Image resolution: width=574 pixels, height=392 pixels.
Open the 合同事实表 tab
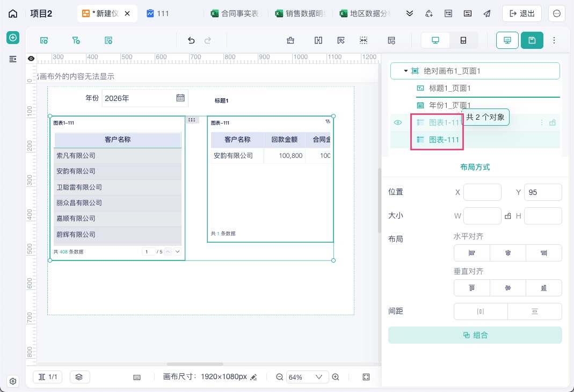[x=235, y=13]
